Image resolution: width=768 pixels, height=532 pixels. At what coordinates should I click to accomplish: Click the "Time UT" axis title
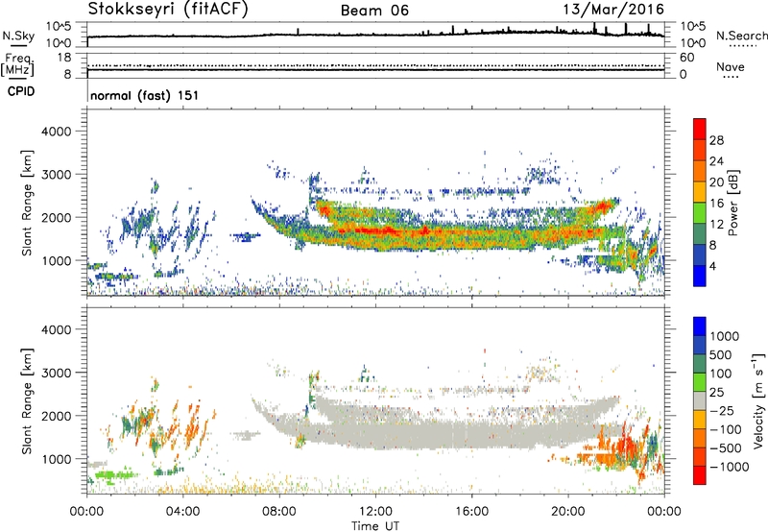point(375,526)
